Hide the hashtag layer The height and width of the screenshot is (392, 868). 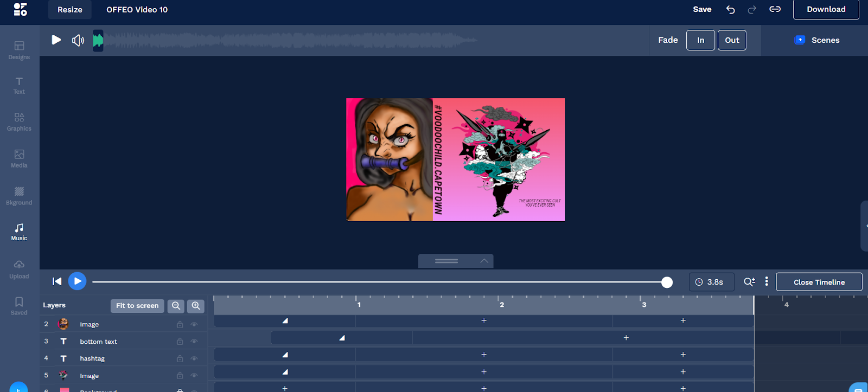194,358
